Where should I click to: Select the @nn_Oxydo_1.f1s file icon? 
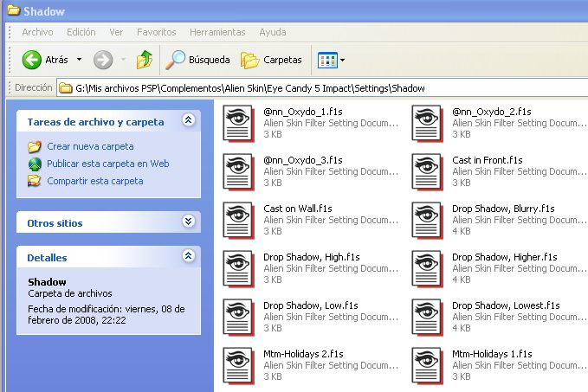[x=238, y=123]
